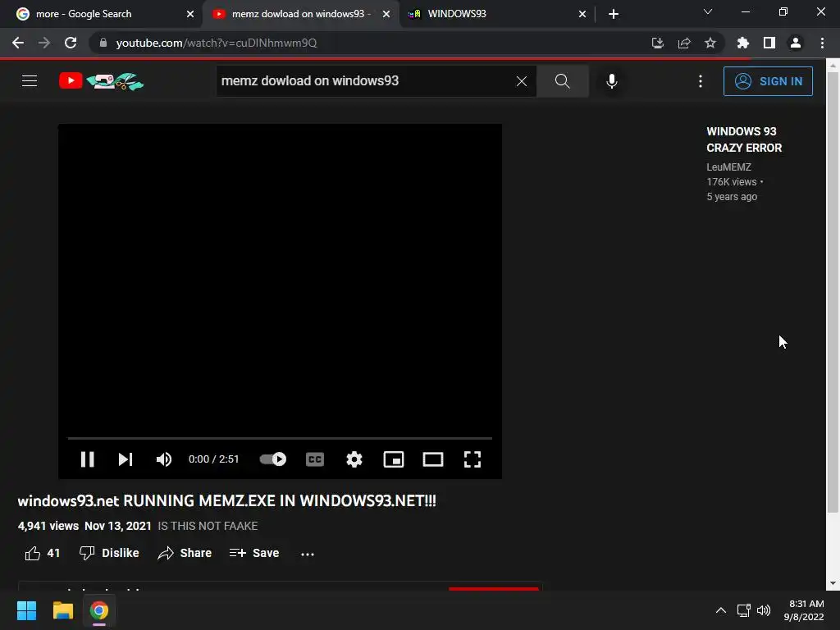The width and height of the screenshot is (840, 630).
Task: Go forward in browser history
Action: click(x=44, y=43)
